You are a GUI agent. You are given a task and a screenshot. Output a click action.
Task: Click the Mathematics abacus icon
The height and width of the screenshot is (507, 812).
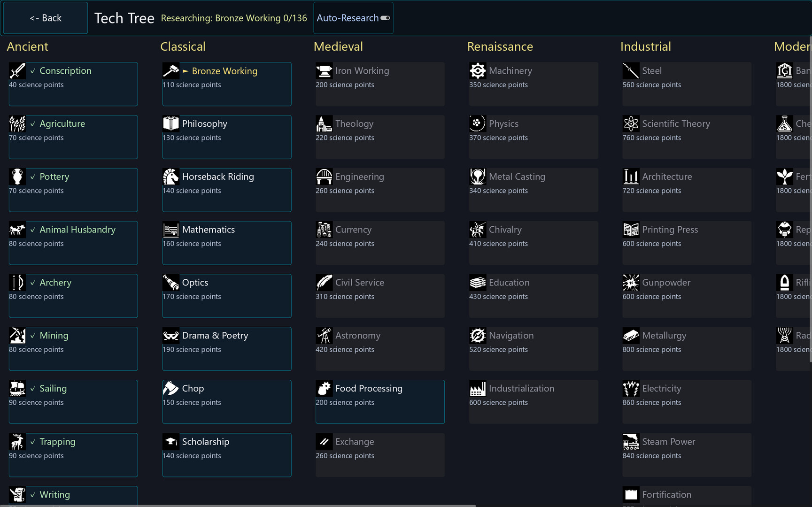click(171, 230)
